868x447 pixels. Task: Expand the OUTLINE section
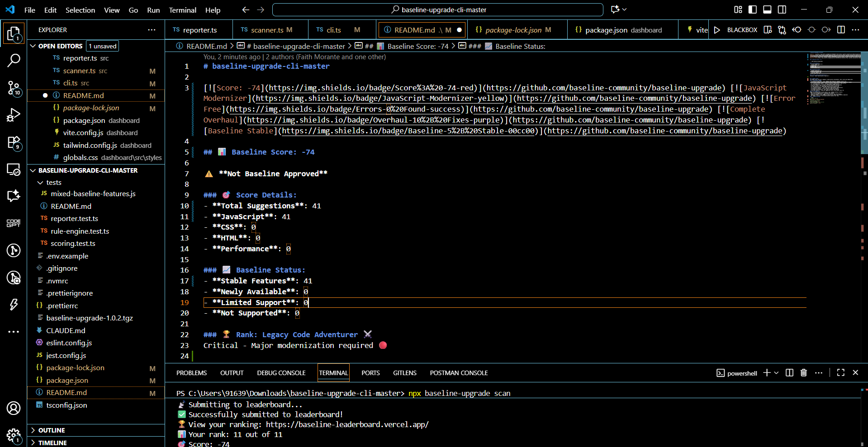pyautogui.click(x=52, y=430)
